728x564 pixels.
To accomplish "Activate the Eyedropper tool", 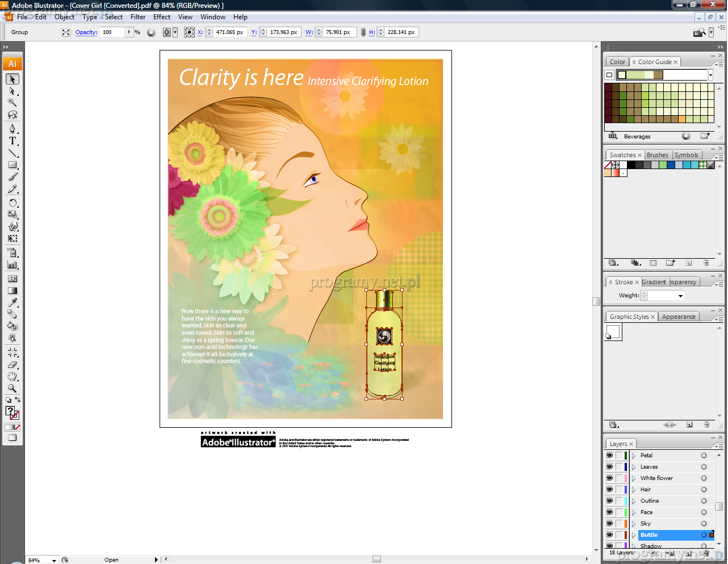I will (x=12, y=302).
